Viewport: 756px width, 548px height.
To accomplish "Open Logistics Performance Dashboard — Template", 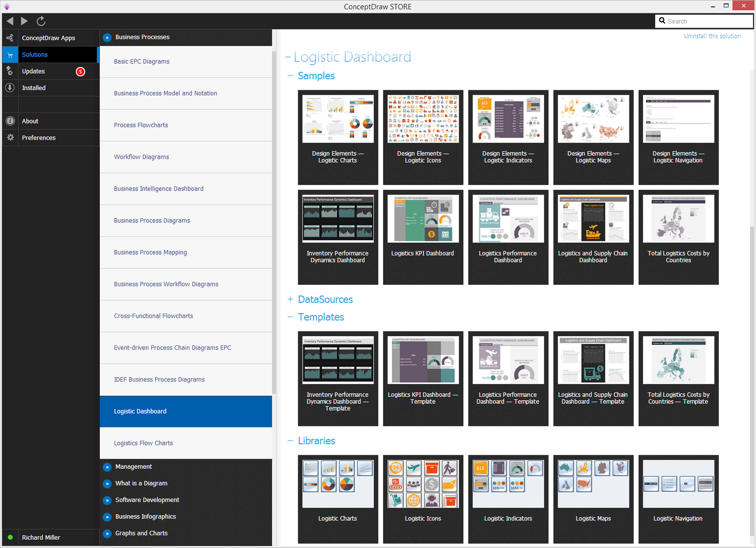I will [508, 379].
